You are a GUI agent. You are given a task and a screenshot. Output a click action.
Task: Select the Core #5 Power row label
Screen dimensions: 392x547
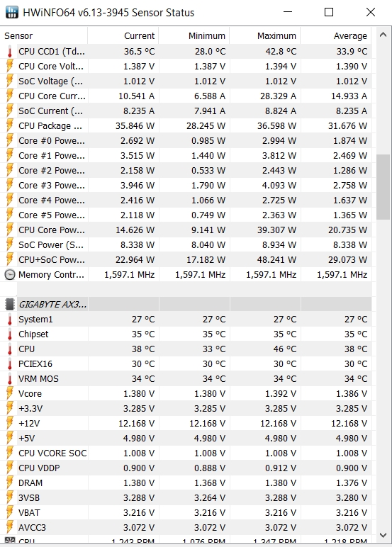tap(52, 215)
